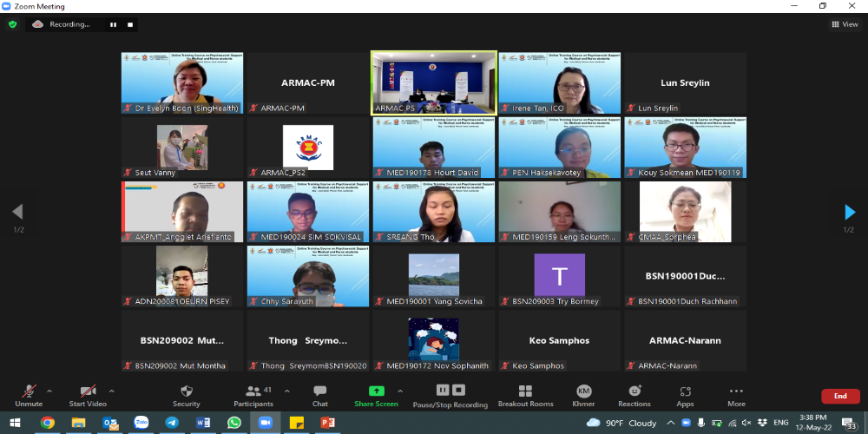Expand video options arrow beside Start Video
The height and width of the screenshot is (434, 868).
(x=111, y=391)
